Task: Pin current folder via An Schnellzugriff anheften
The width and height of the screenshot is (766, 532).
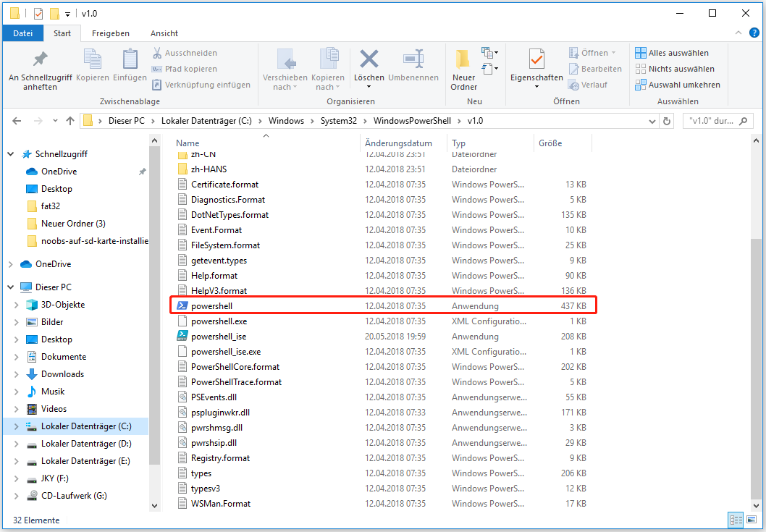Action: [x=41, y=67]
